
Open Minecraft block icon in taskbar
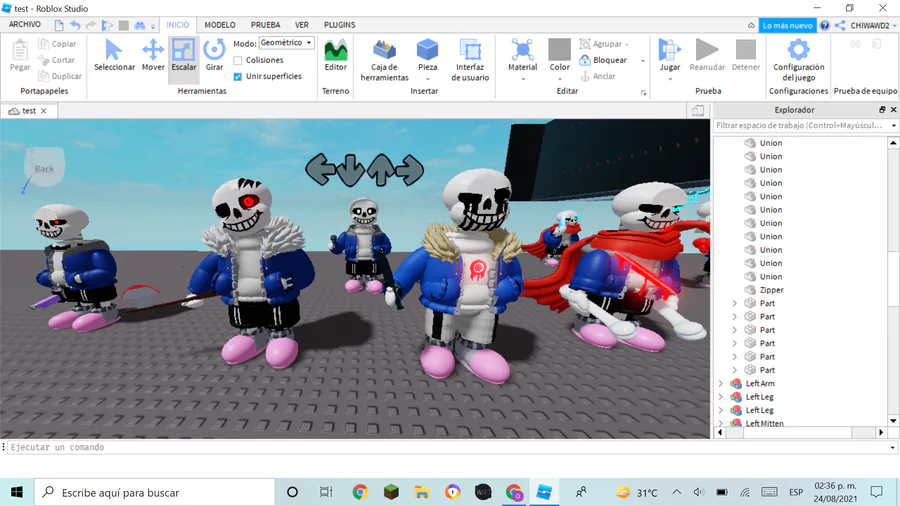click(391, 492)
